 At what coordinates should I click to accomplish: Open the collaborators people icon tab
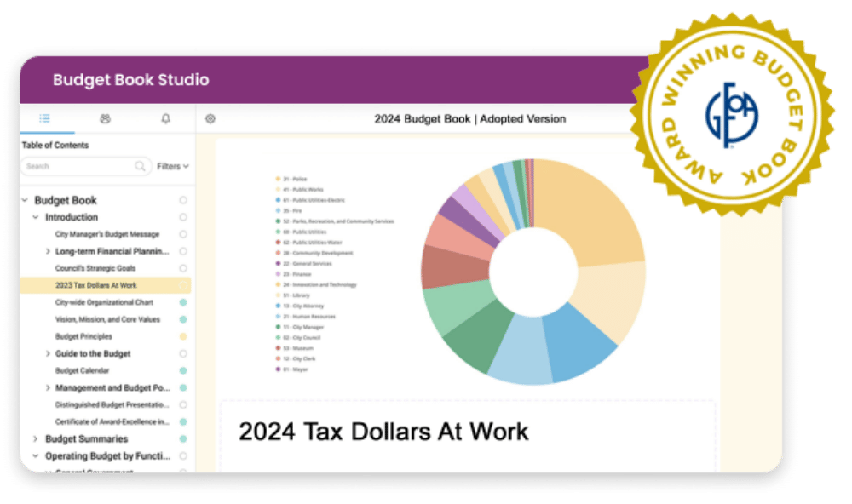pos(105,118)
